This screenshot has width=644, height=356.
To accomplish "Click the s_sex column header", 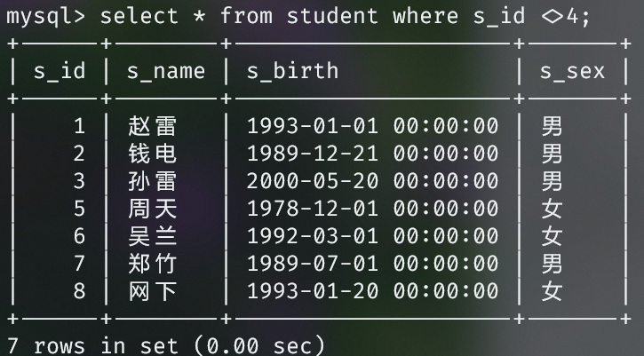I will 572,71.
